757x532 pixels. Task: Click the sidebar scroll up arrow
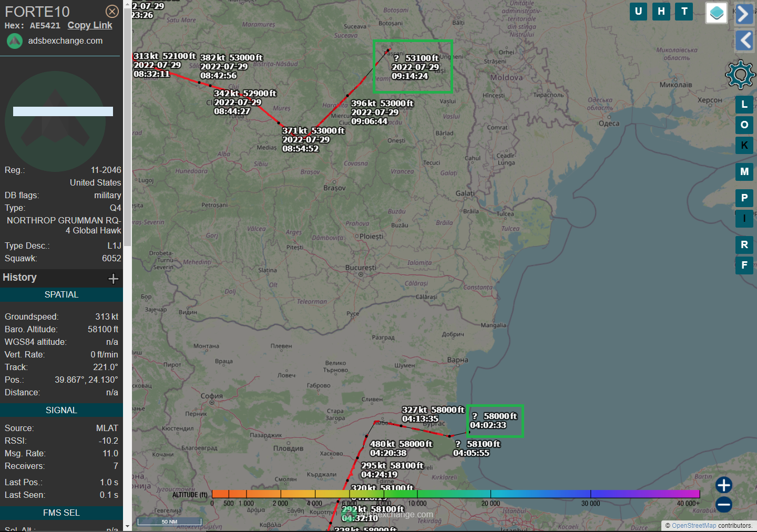tap(127, 4)
